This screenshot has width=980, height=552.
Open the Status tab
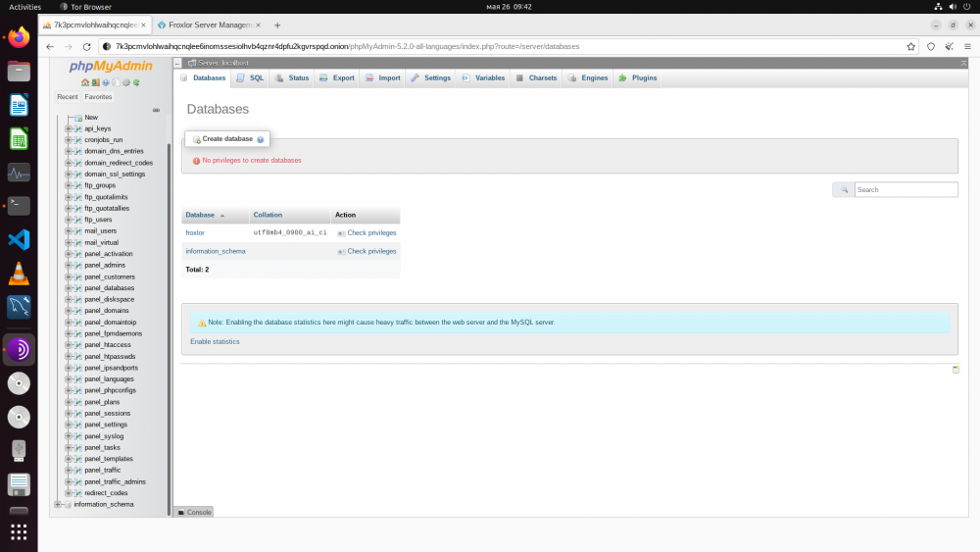coord(292,78)
